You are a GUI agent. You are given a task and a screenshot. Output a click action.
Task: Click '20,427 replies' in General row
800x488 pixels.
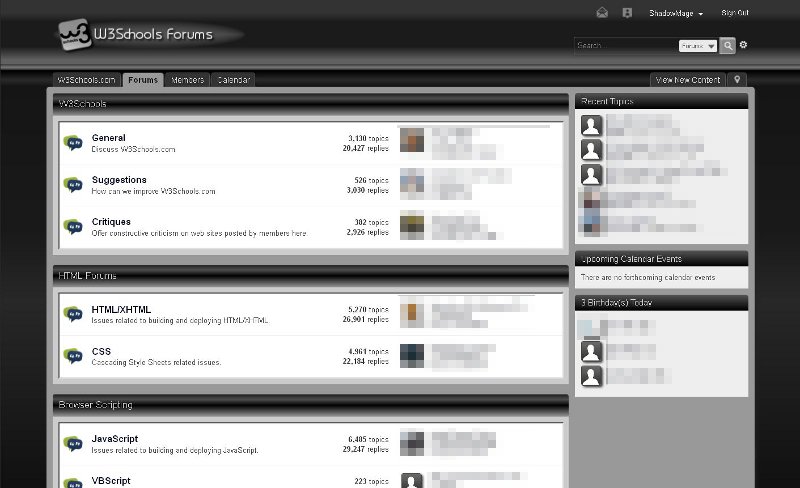(365, 149)
